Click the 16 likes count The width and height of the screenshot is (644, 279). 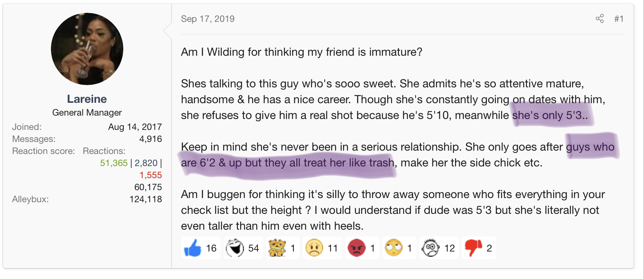[x=211, y=248]
